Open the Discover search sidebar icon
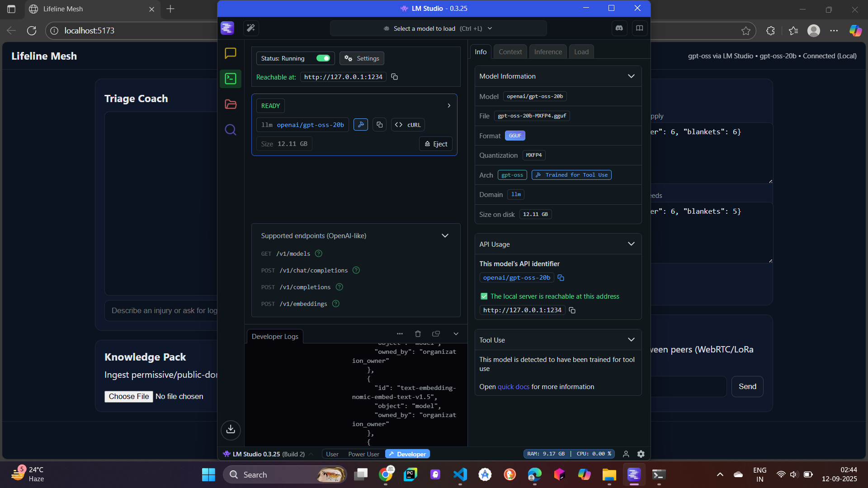The height and width of the screenshot is (488, 868). point(231,130)
